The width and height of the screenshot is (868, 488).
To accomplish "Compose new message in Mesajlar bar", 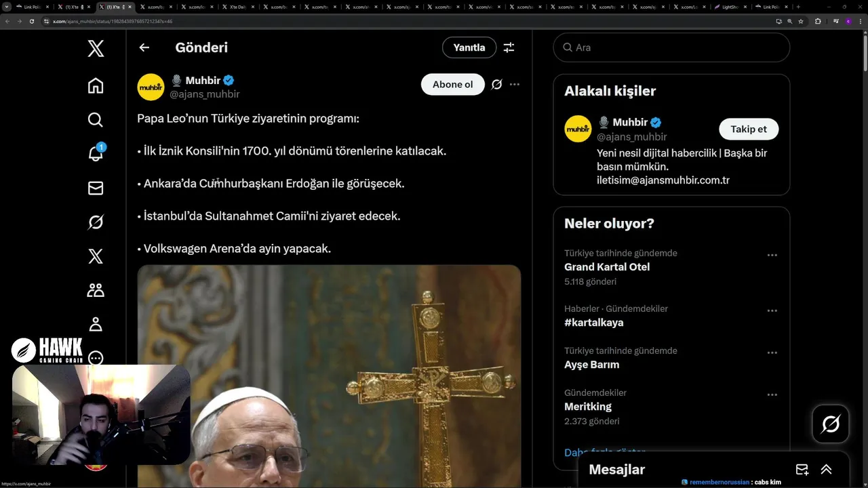I will tap(802, 470).
